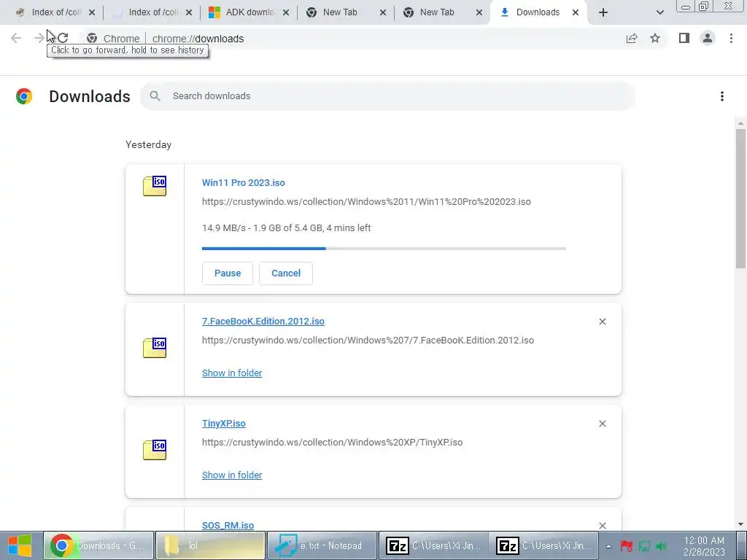This screenshot has height=560, width=747.
Task: Focus the Search downloads field
Action: click(387, 96)
